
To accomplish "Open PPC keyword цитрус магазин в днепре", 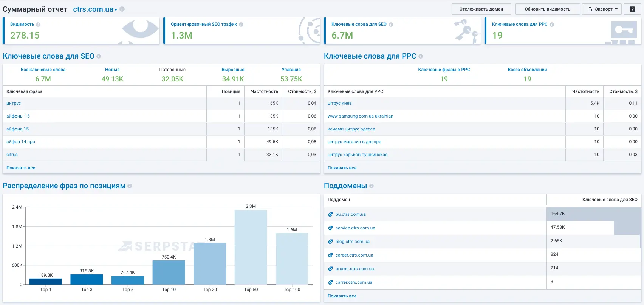I will click(x=355, y=142).
